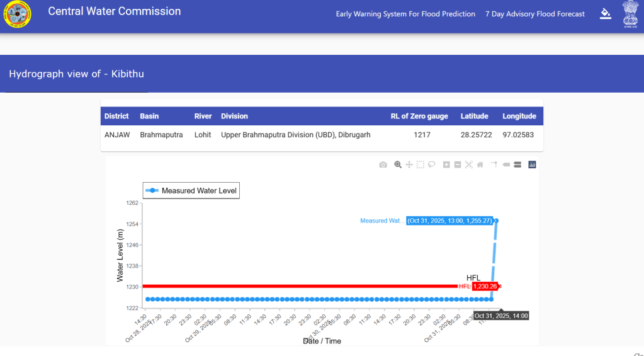Toggle spike lines on the chart
The image size is (644, 356).
494,165
